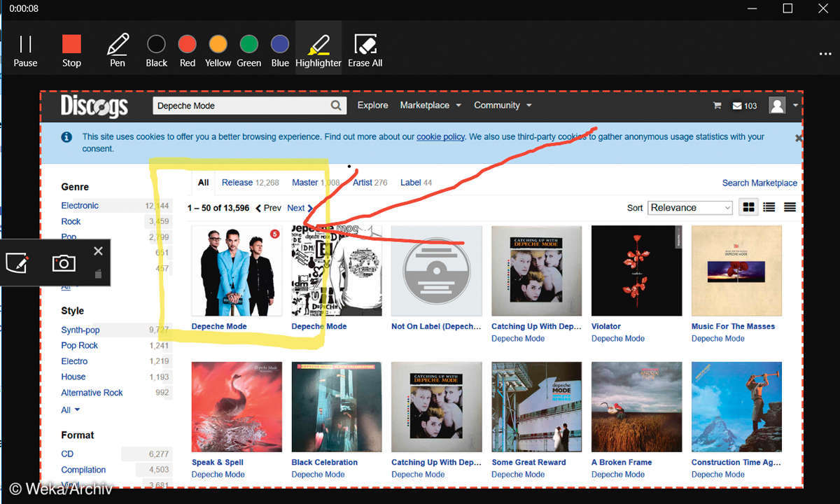
Task: Open messages envelope showing 103
Action: (745, 106)
